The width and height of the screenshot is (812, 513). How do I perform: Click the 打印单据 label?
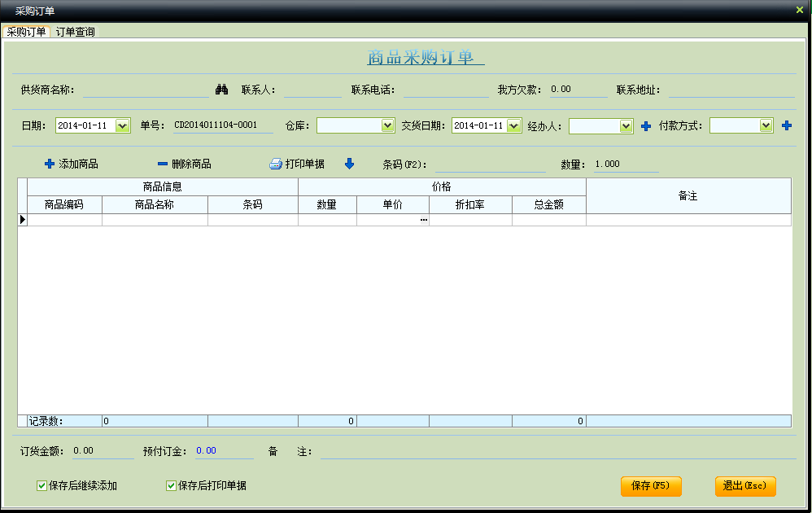305,164
